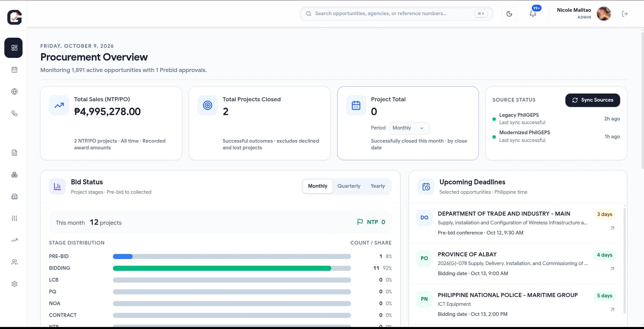
Task: Click the PRE-BID stage progress bar
Action: pos(232,256)
